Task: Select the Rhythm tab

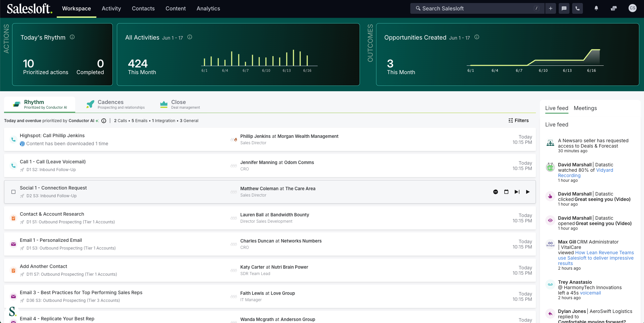Action: (x=40, y=104)
